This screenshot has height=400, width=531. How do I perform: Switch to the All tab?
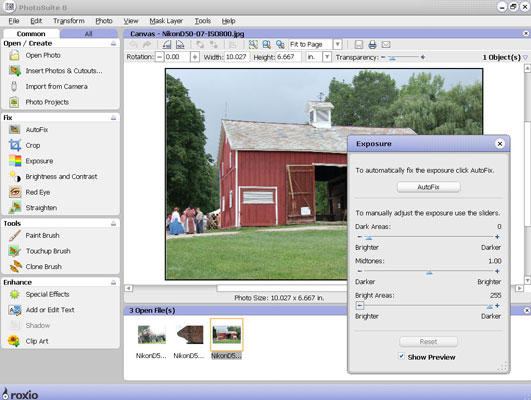(x=89, y=34)
